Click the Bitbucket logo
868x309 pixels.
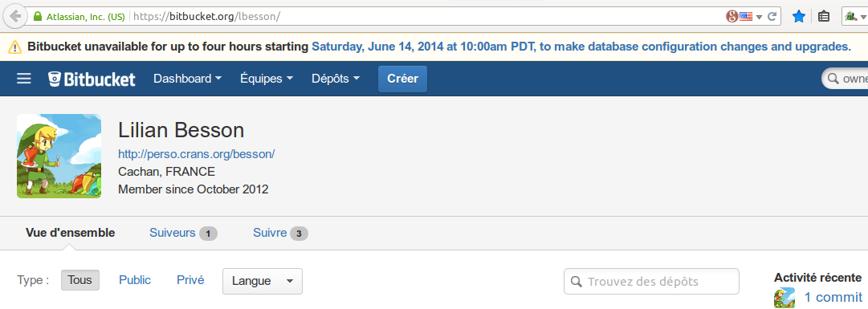(92, 79)
